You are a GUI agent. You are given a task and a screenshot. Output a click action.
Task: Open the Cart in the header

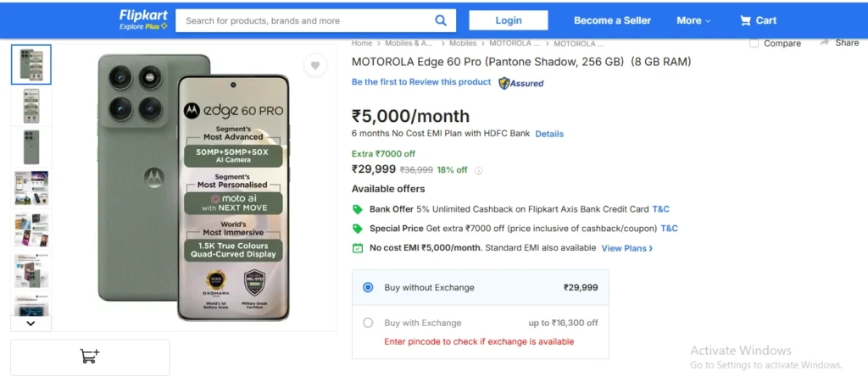point(758,20)
